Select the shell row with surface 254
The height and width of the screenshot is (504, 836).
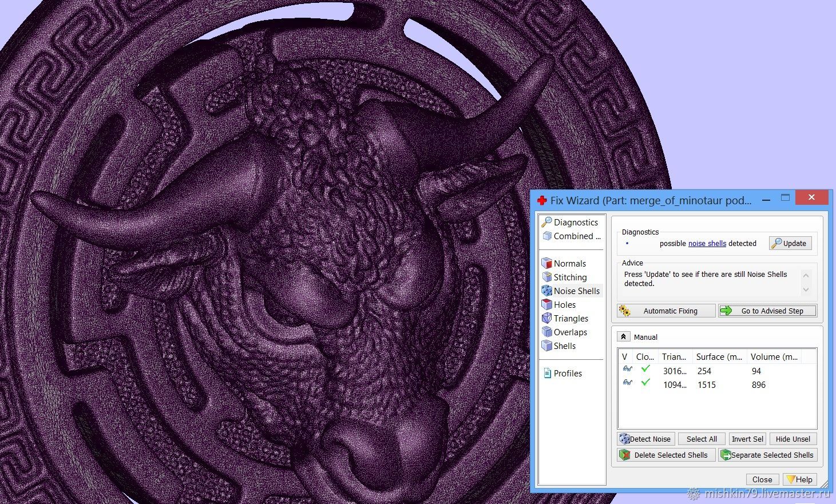[717, 371]
